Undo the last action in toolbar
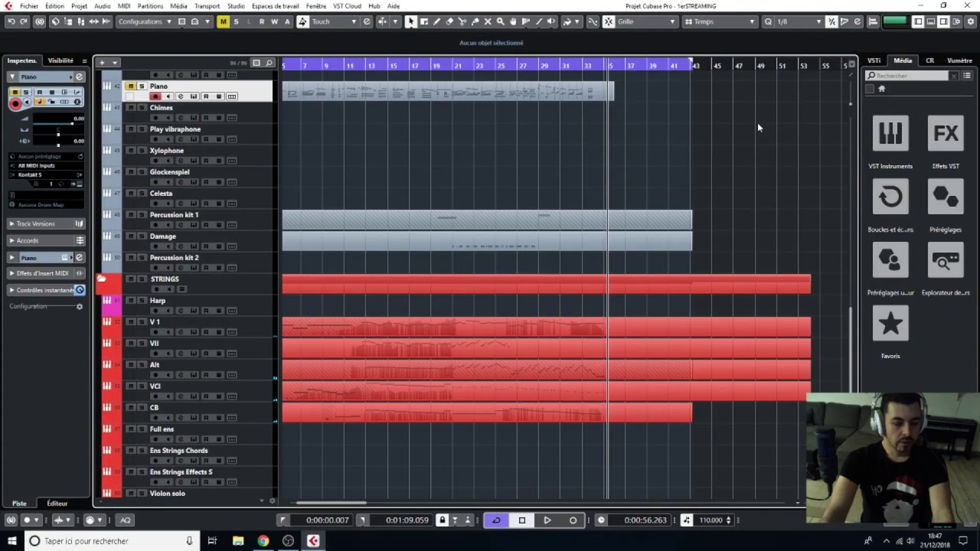 point(11,21)
